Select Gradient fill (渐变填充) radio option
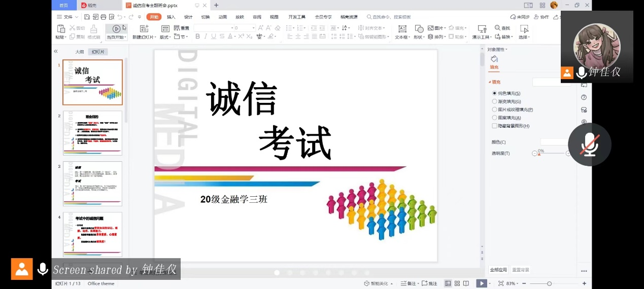The width and height of the screenshot is (644, 289). tap(495, 101)
